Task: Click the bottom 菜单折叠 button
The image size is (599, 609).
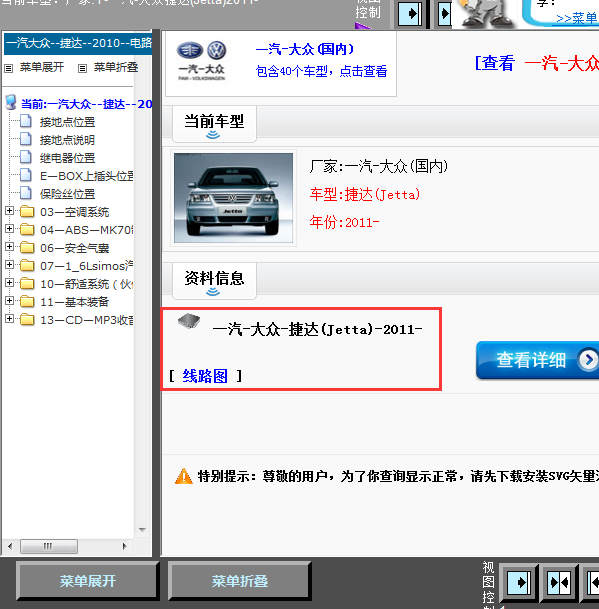Action: [240, 581]
